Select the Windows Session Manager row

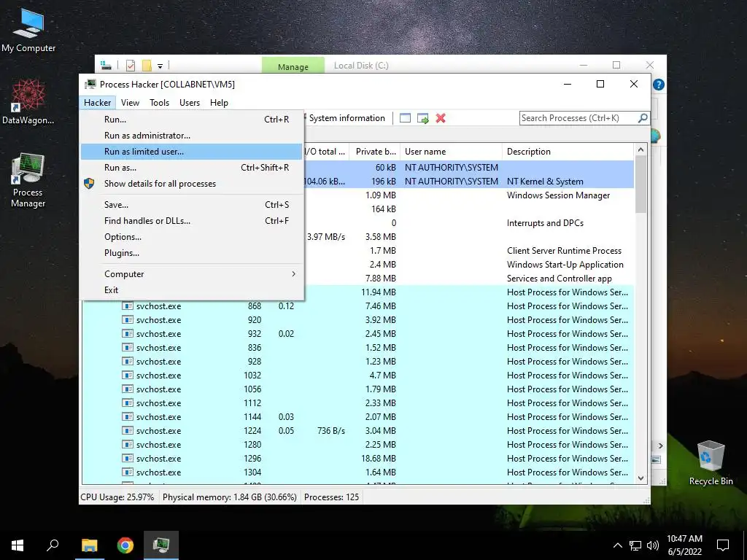470,195
